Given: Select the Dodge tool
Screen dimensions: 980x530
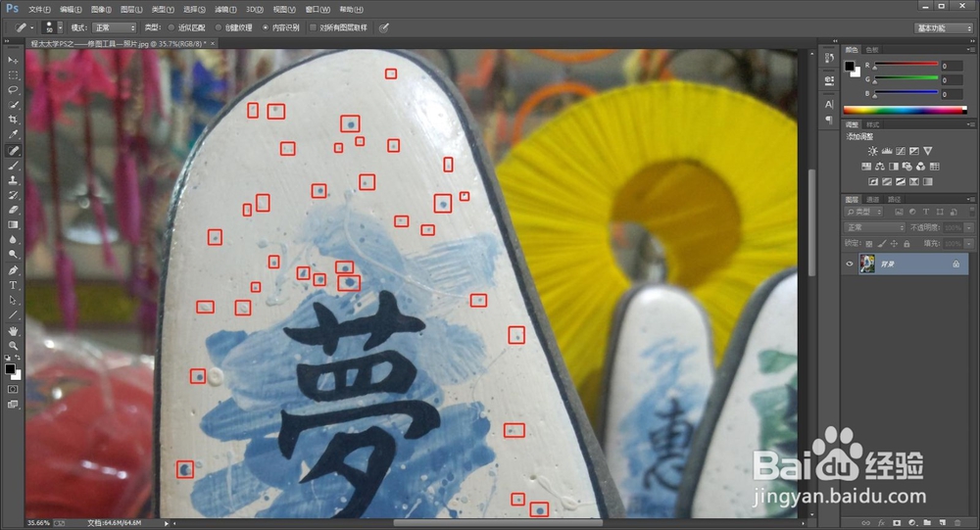Looking at the screenshot, I should click(13, 255).
